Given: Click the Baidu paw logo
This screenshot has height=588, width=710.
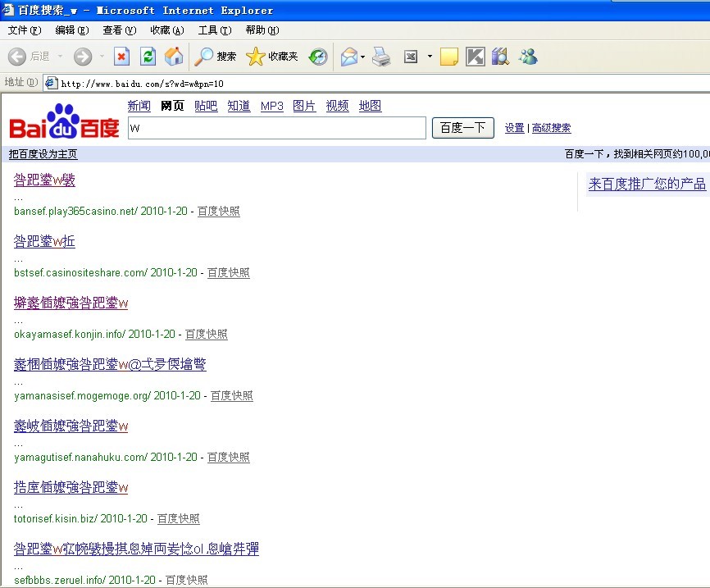Looking at the screenshot, I should (x=64, y=121).
